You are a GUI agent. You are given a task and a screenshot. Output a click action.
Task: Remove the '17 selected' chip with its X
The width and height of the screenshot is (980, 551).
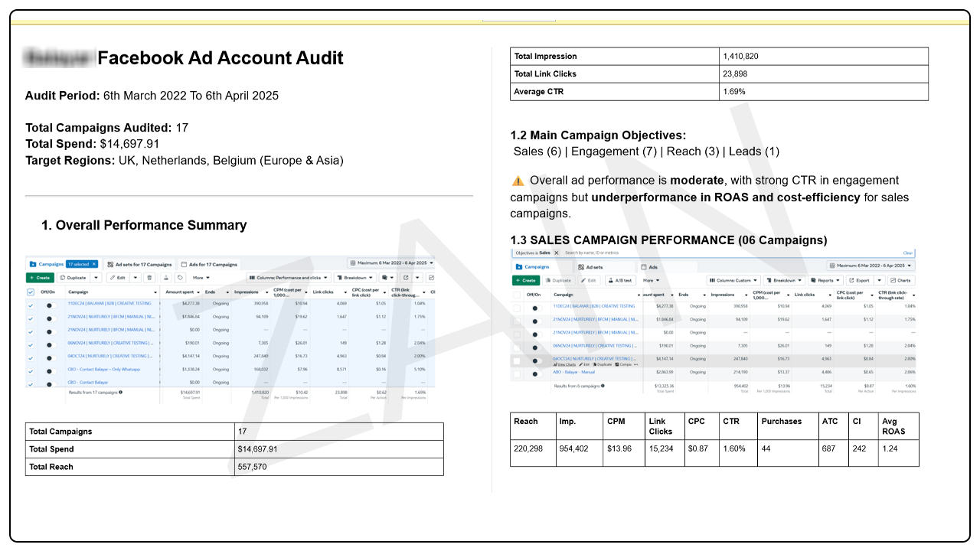point(94,264)
